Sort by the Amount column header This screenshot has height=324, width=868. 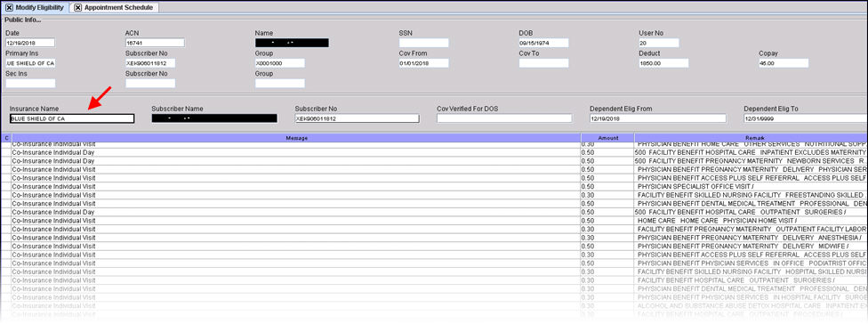[607, 138]
